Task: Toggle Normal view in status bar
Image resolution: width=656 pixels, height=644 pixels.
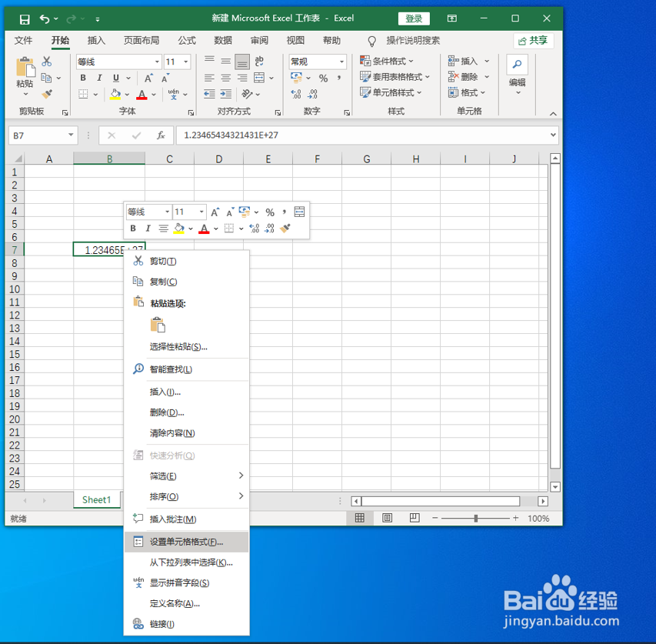Action: pos(359,518)
